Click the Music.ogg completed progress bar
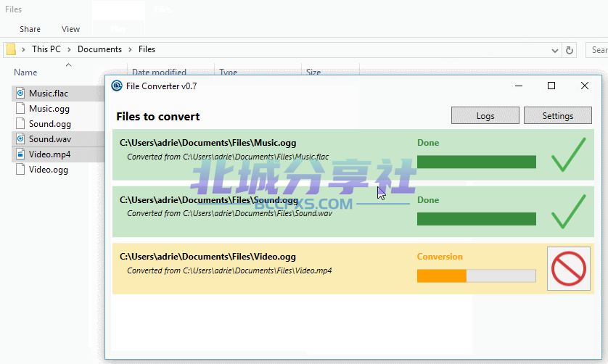The image size is (608, 364). [x=477, y=162]
